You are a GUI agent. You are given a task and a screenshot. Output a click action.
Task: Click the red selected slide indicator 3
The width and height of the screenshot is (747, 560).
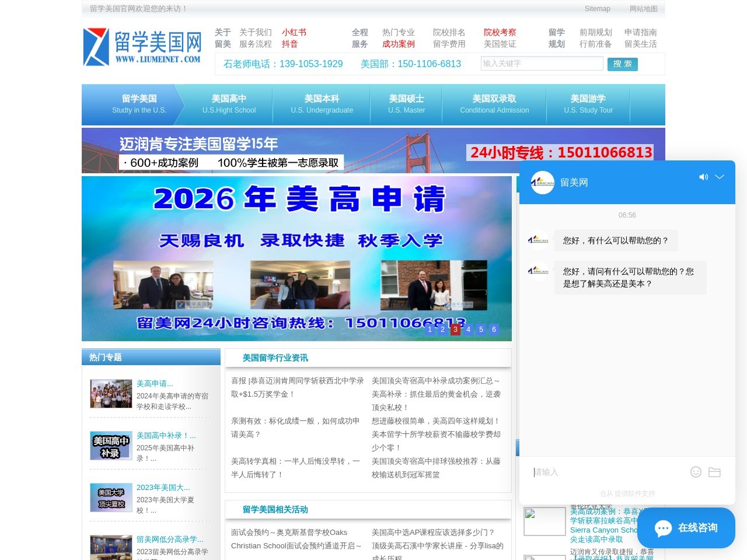pos(455,329)
